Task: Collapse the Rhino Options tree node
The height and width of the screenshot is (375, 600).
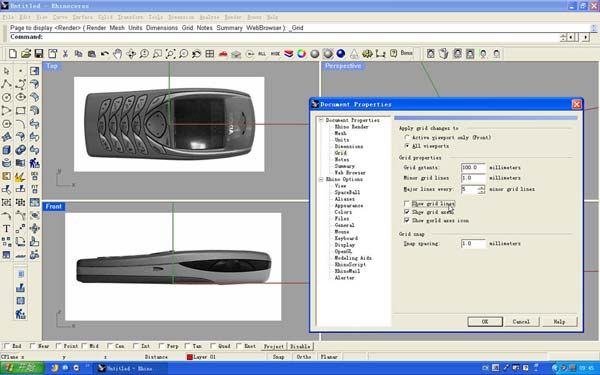Action: (321, 179)
